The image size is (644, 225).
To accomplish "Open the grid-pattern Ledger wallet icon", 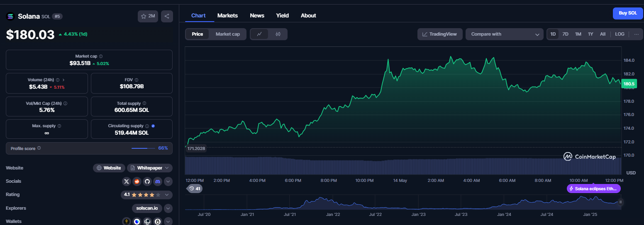I will click(147, 222).
